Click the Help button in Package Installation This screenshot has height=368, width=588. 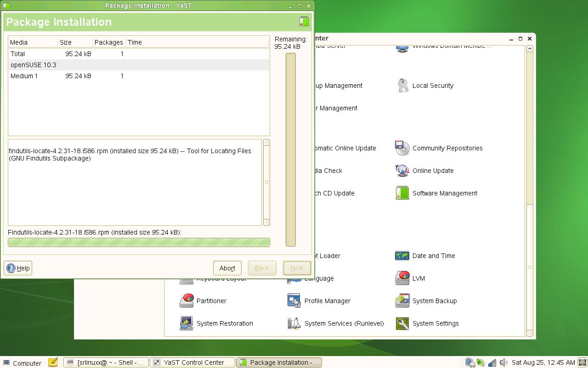(x=18, y=268)
